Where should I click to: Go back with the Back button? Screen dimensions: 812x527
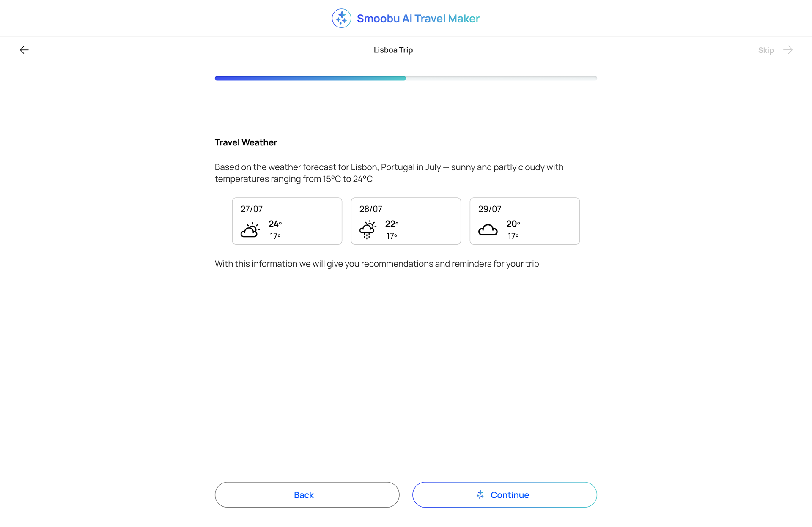click(x=307, y=494)
